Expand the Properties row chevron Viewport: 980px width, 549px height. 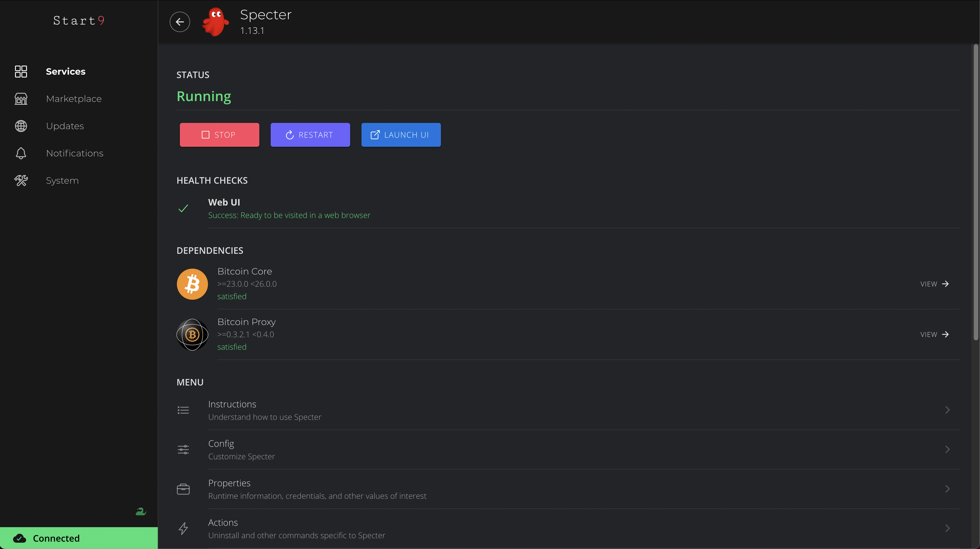point(947,489)
